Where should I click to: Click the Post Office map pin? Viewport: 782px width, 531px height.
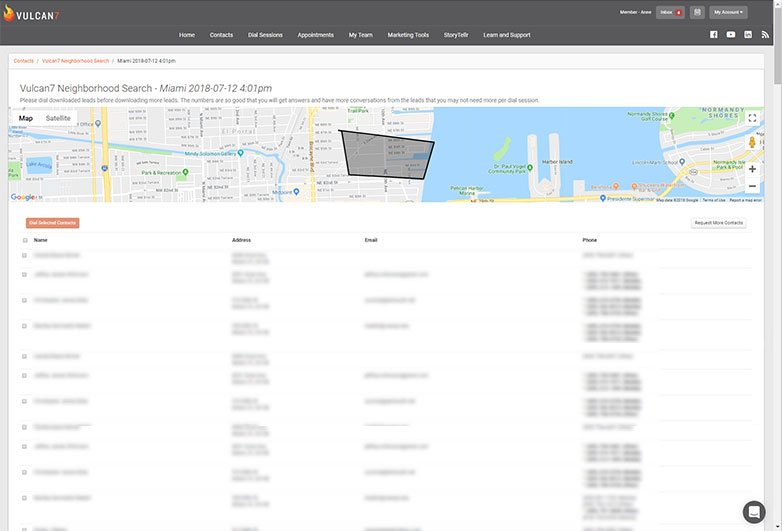click(x=98, y=123)
